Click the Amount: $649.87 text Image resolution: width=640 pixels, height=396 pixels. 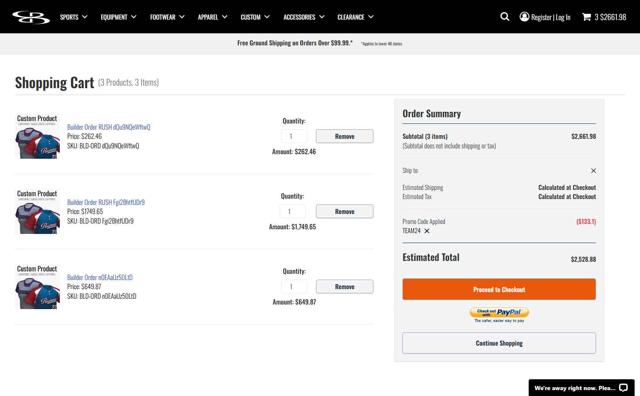pos(294,302)
